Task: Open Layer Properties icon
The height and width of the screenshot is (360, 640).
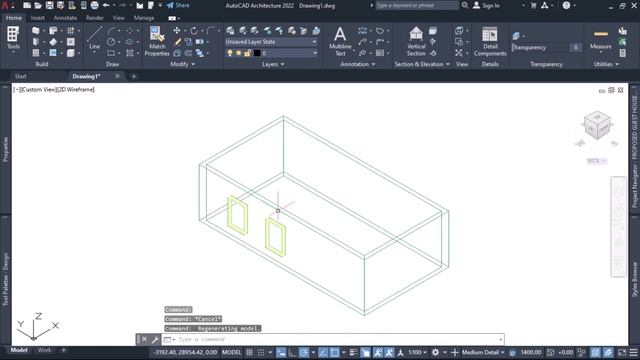Action: 230,31
